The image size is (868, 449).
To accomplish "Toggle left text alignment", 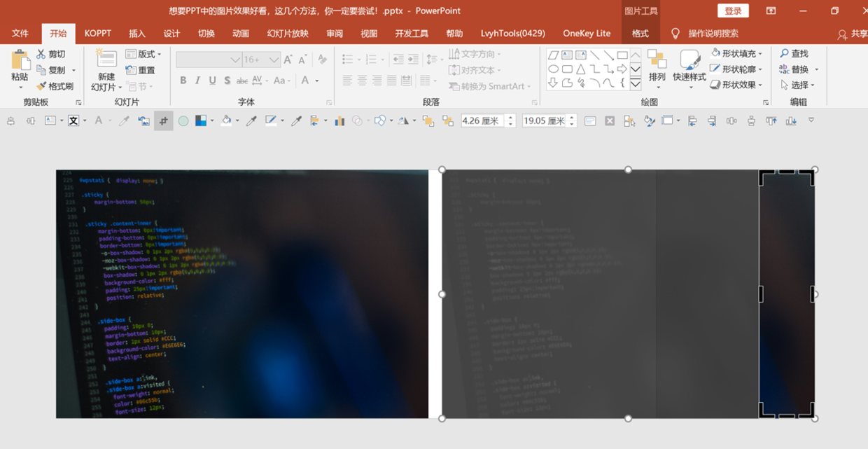I will click(x=347, y=81).
